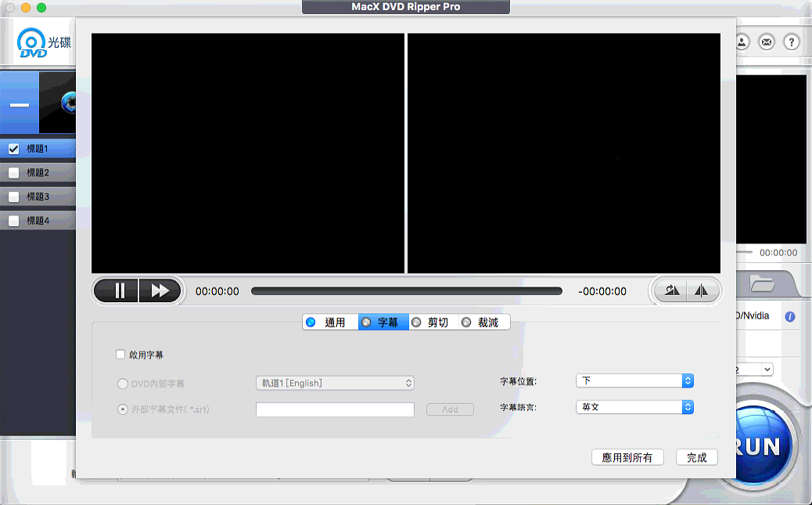Click the DVD thumbnail in main window

(x=57, y=103)
